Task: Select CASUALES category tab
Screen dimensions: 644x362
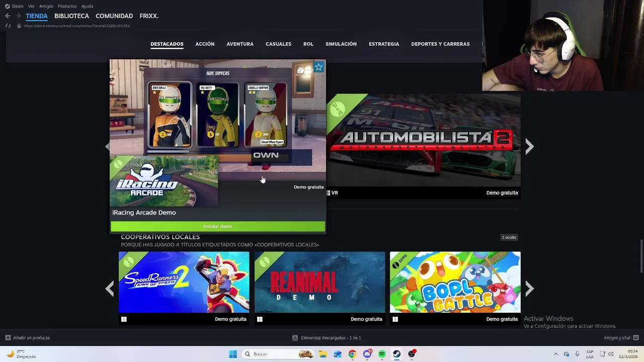Action: pyautogui.click(x=278, y=44)
